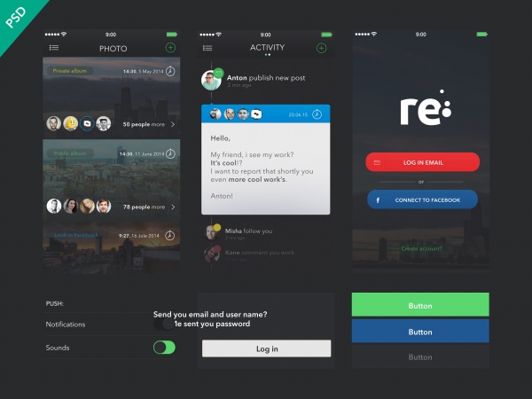532x399 pixels.
Task: Select the Private album tag
Action: (x=70, y=71)
